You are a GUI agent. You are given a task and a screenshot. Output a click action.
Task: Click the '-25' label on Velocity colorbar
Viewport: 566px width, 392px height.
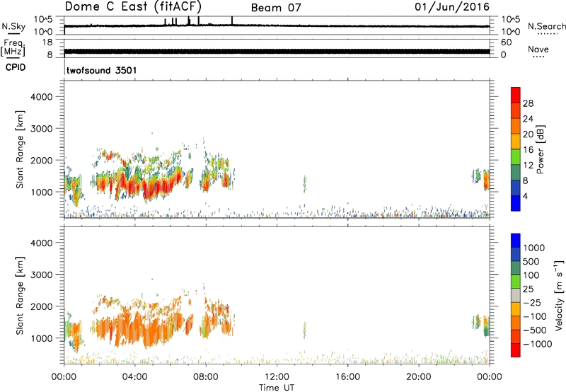pos(532,302)
